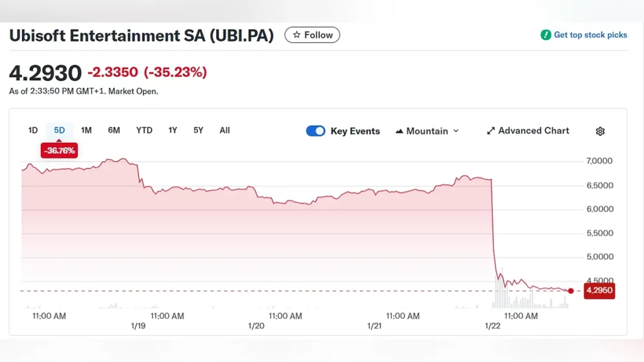
Task: Switch to the 6M range
Action: 114,130
